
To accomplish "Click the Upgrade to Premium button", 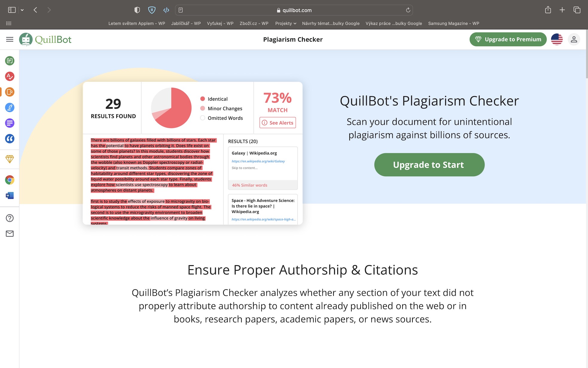I will pos(508,39).
